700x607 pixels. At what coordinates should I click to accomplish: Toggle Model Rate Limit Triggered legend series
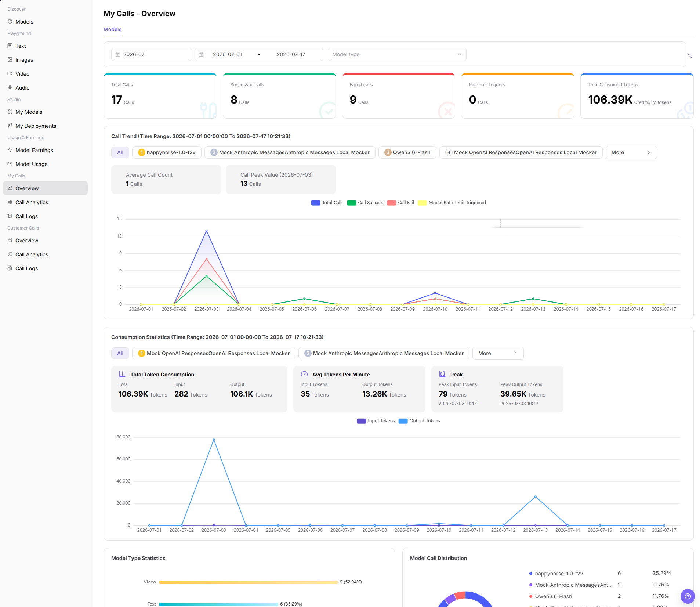452,203
